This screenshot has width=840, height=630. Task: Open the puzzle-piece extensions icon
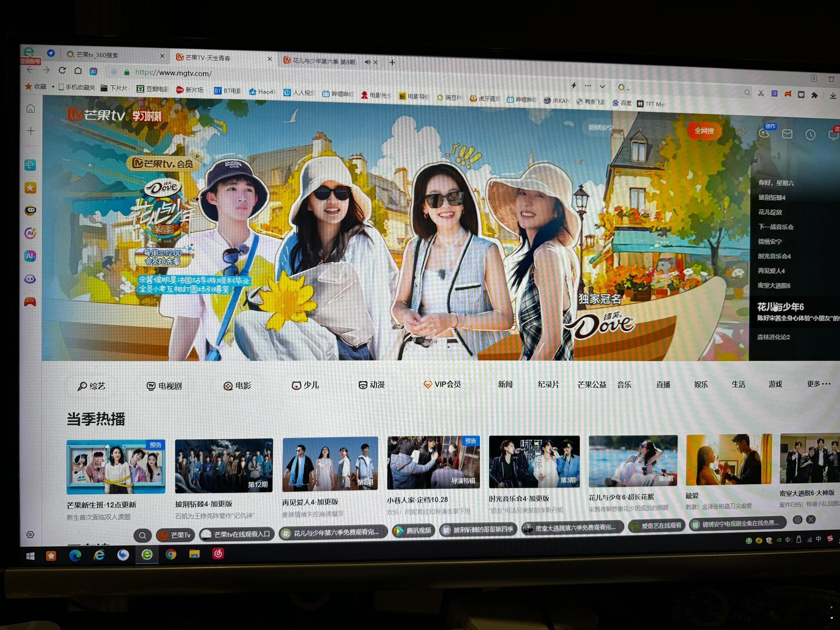click(x=814, y=95)
